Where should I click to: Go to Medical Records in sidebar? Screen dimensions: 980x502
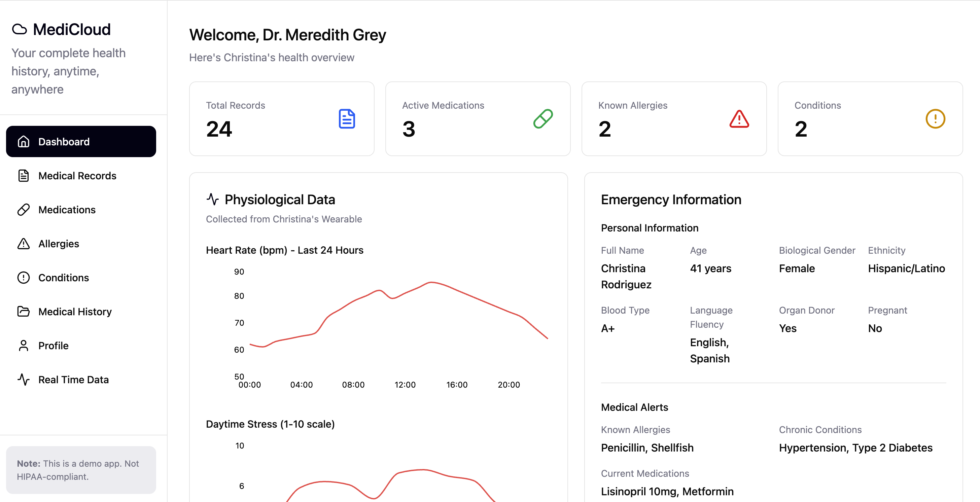pos(77,176)
